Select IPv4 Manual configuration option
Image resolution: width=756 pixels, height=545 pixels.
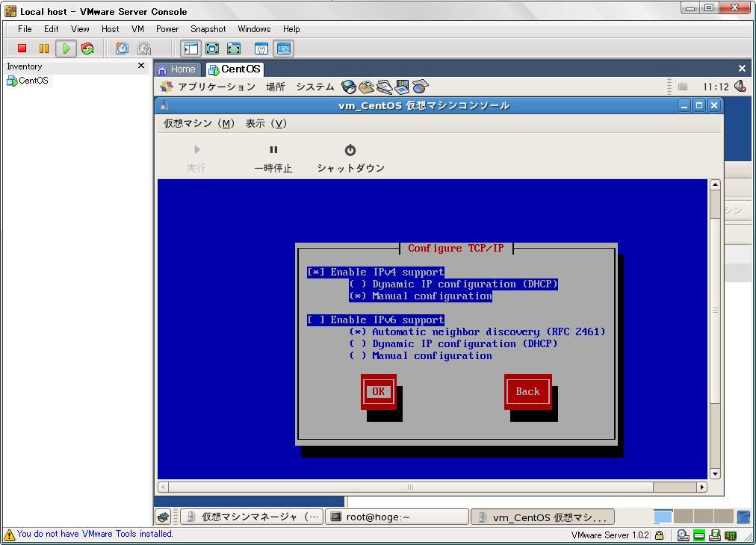coord(421,296)
